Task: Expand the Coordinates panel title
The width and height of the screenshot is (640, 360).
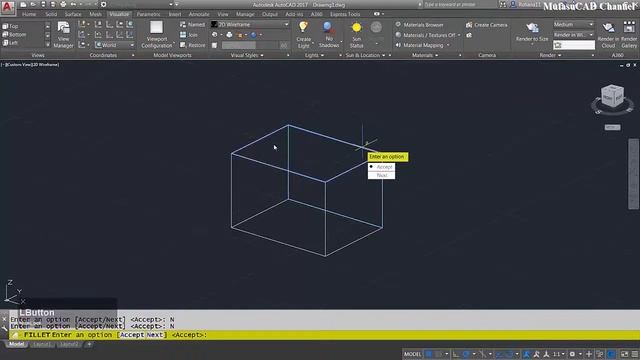Action: coord(103,55)
